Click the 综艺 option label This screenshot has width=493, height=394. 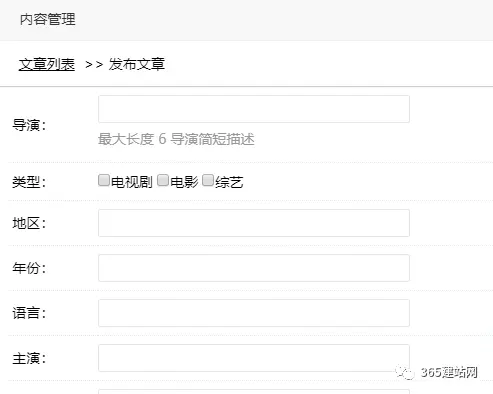[229, 182]
